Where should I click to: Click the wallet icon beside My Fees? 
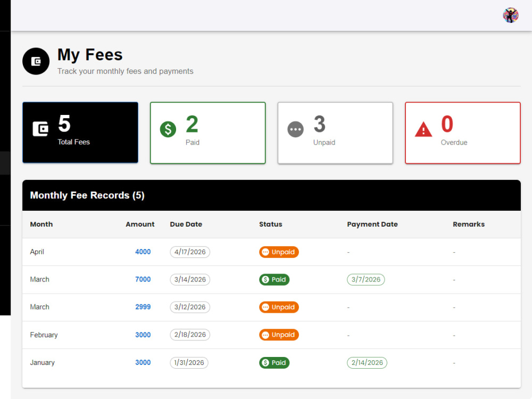(36, 61)
